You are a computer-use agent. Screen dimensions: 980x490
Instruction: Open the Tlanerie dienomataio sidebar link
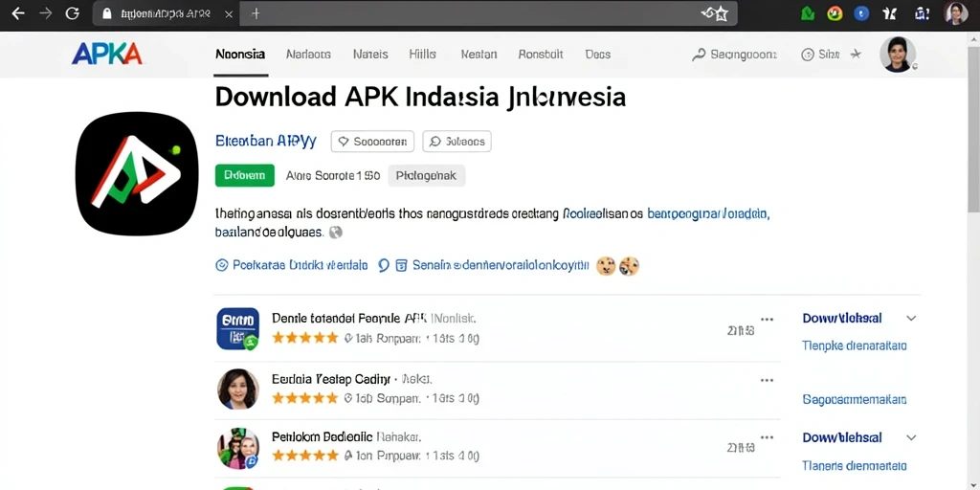855,466
